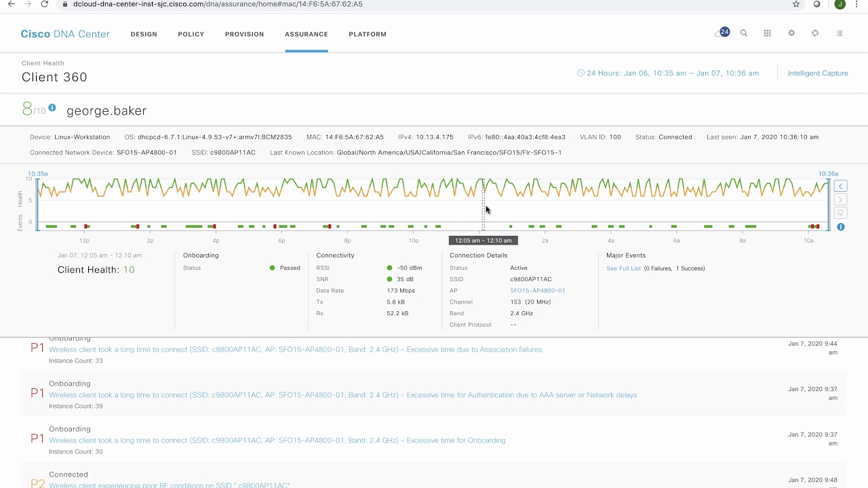Click the Connected Network Device SFO15-AP4800-01 text
Screen dimensions: 868x488
tap(103, 152)
